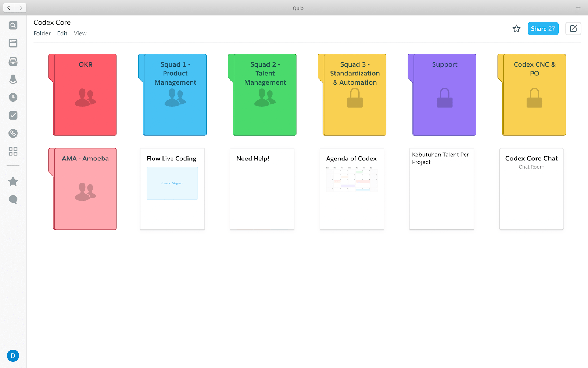
Task: Open Squad 2 - Talent Management folder
Action: 262,95
